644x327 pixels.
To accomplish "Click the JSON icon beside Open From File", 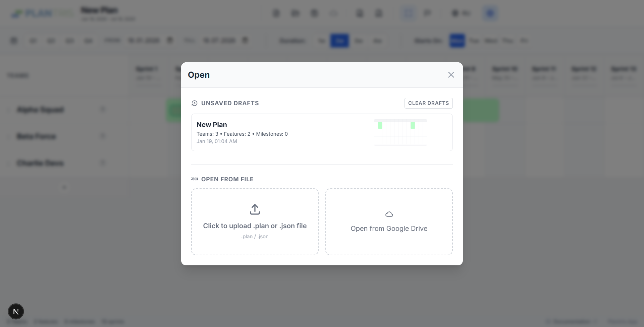I will [x=195, y=179].
